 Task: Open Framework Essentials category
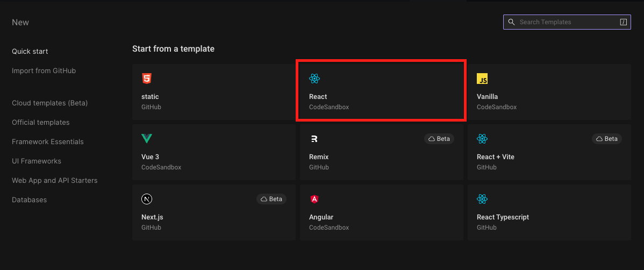point(48,142)
